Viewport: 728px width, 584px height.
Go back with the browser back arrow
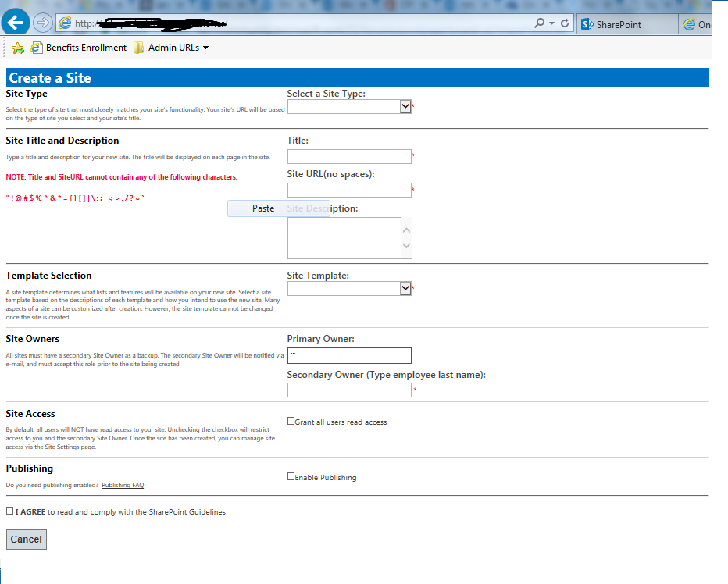point(16,23)
